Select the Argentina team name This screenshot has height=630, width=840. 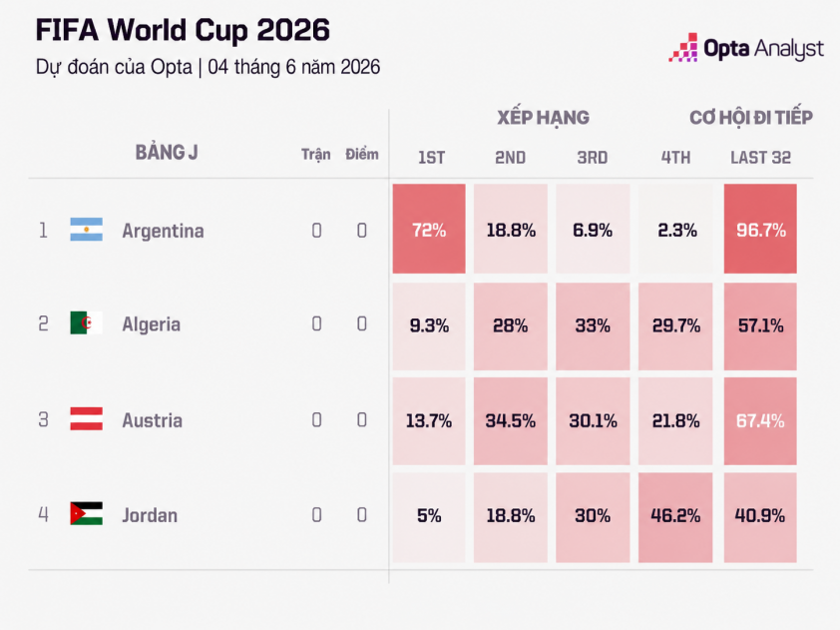pos(163,231)
